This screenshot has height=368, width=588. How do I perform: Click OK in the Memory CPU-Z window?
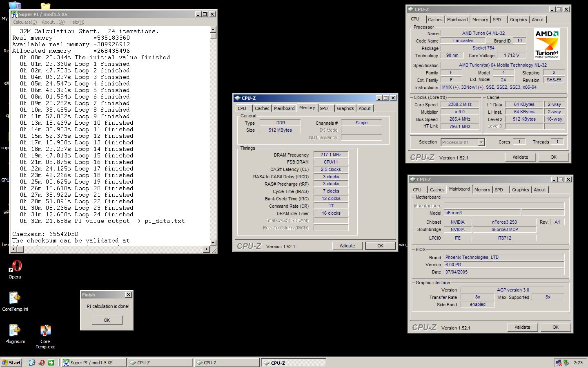click(380, 246)
